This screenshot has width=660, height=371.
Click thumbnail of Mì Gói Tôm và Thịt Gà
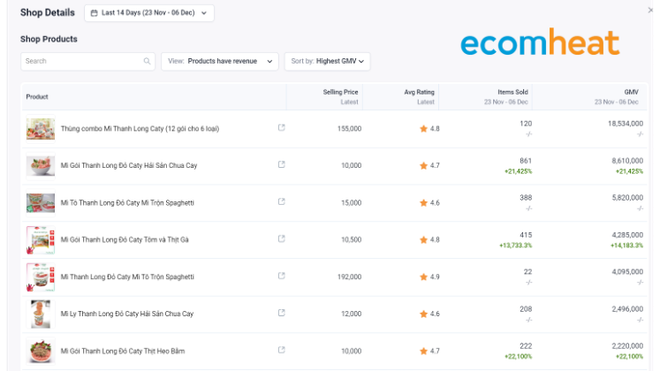(40, 240)
